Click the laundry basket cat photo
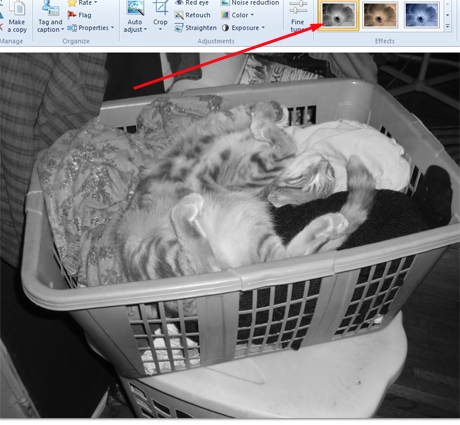The width and height of the screenshot is (460, 425). [x=230, y=235]
